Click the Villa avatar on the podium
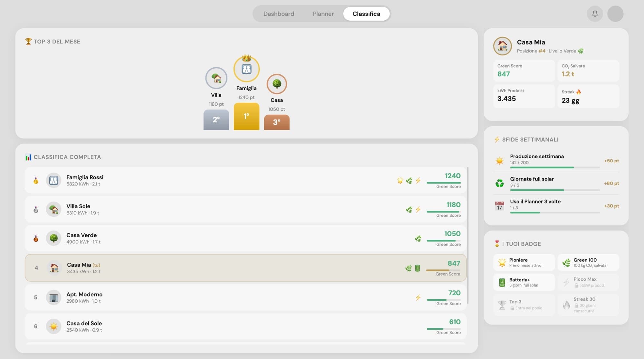Viewport: 644px width, 359px height. point(216,78)
